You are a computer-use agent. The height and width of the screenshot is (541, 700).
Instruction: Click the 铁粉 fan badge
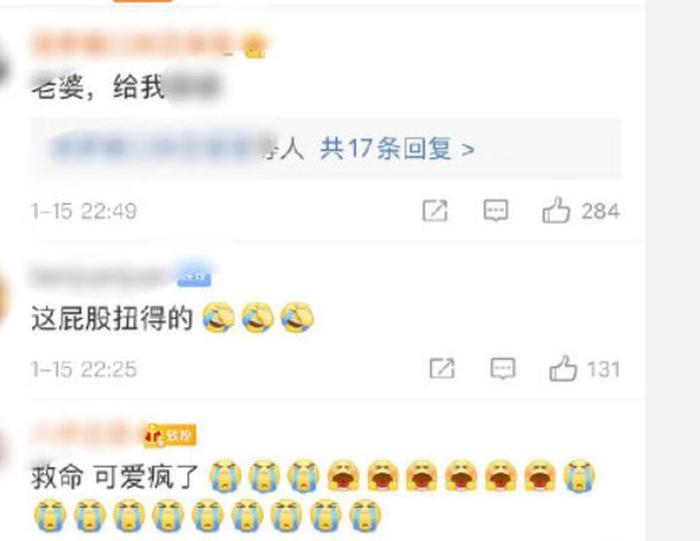tap(170, 435)
